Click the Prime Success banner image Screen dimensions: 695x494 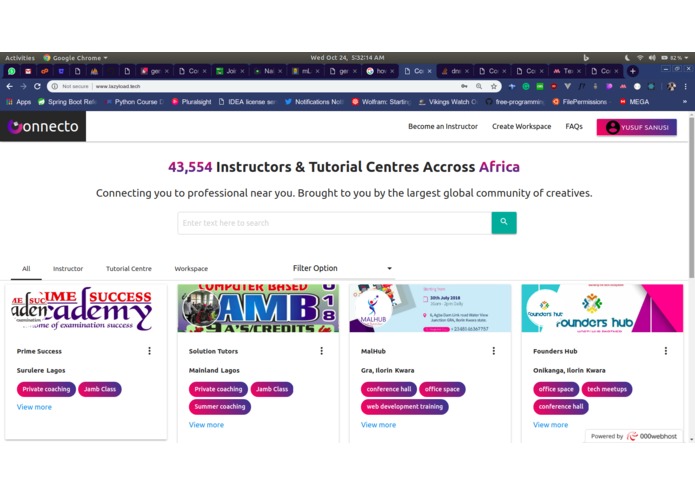(x=86, y=308)
